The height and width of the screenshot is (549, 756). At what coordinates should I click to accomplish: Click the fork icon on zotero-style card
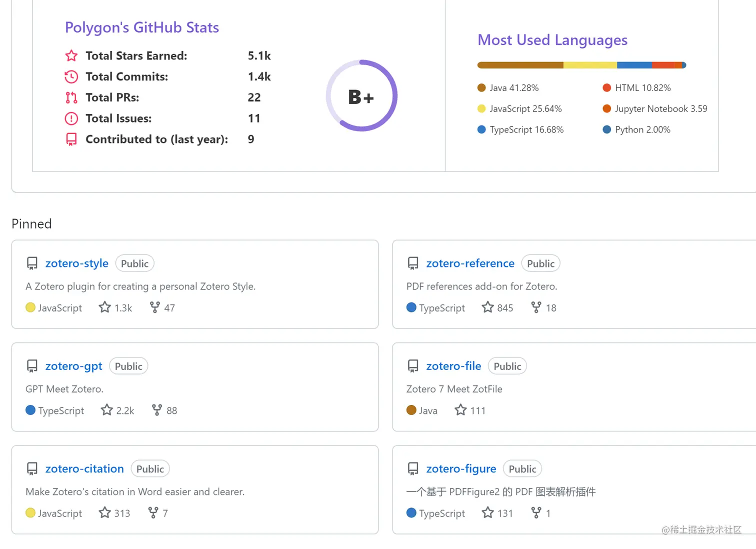pos(155,307)
